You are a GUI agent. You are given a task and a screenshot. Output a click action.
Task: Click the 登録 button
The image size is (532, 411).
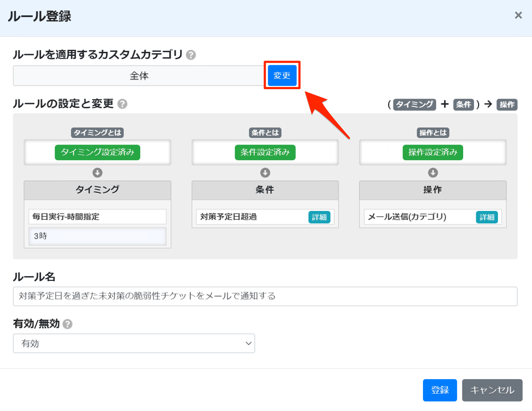point(440,390)
